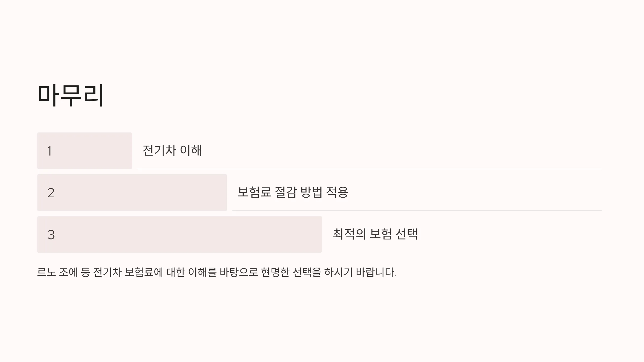Screen dimensions: 644x362
Task: Click the word 르노 in closing sentence
Action: [x=46, y=272]
